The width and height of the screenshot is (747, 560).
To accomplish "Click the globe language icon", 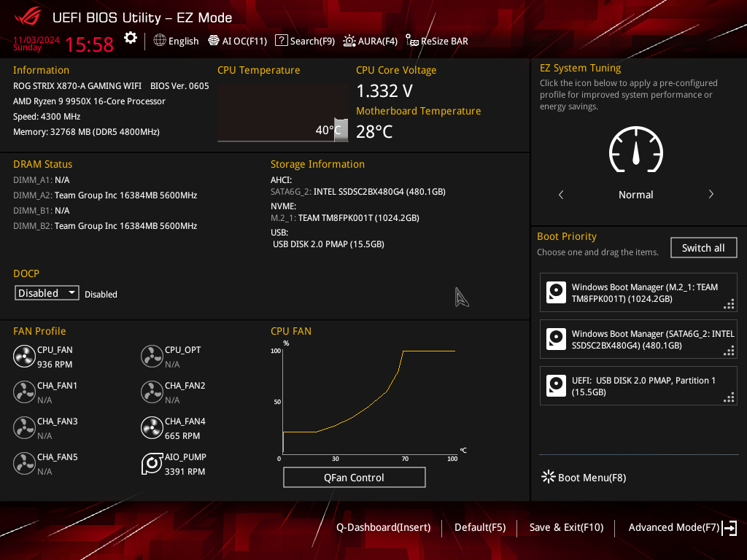I will pos(160,41).
